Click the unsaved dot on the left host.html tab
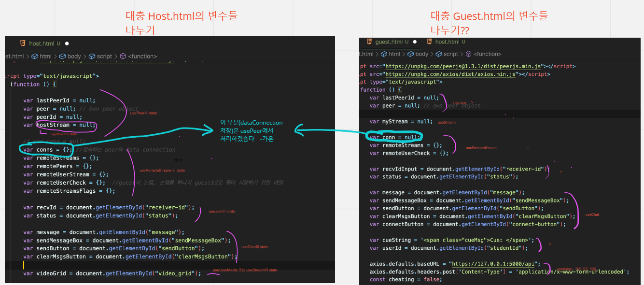This screenshot has width=644, height=285. (67, 43)
